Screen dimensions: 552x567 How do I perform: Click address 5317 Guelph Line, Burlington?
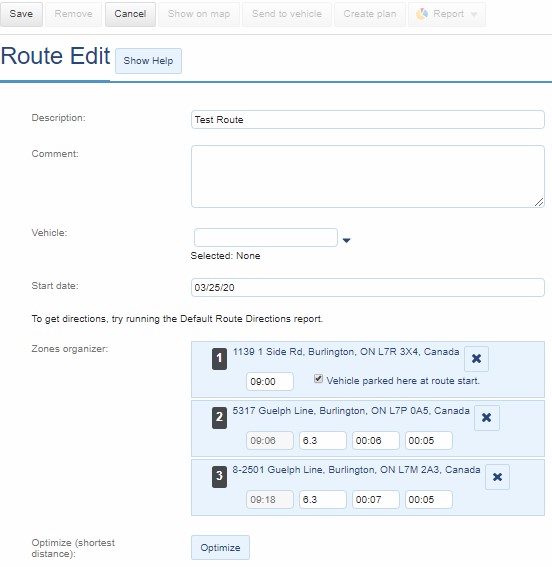tap(351, 411)
